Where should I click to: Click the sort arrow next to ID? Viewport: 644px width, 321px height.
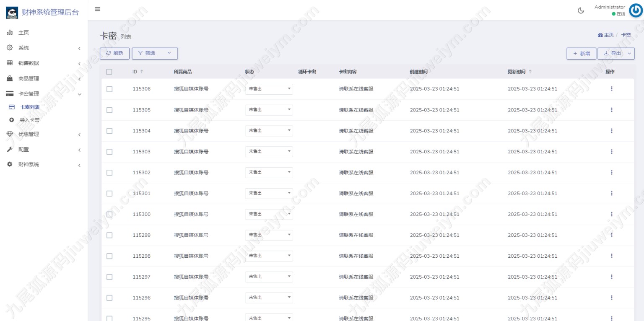142,72
